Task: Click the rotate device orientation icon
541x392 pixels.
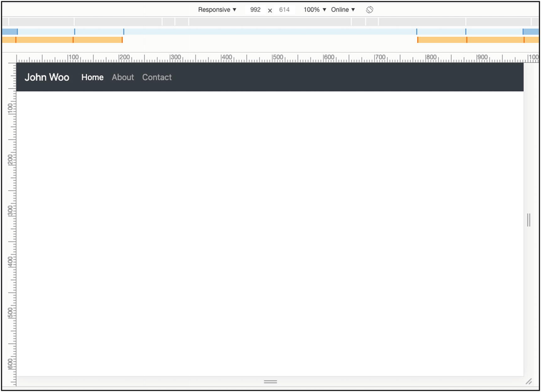Action: click(x=369, y=10)
